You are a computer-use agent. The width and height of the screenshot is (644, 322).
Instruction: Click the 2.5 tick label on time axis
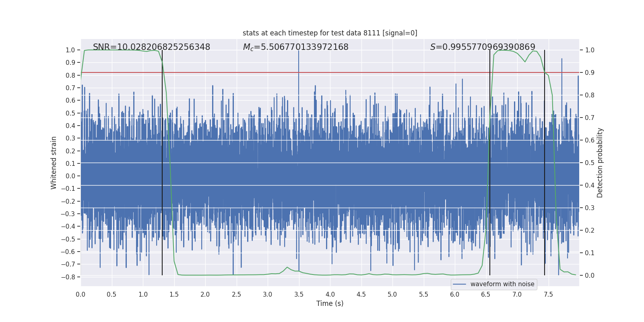(236, 295)
